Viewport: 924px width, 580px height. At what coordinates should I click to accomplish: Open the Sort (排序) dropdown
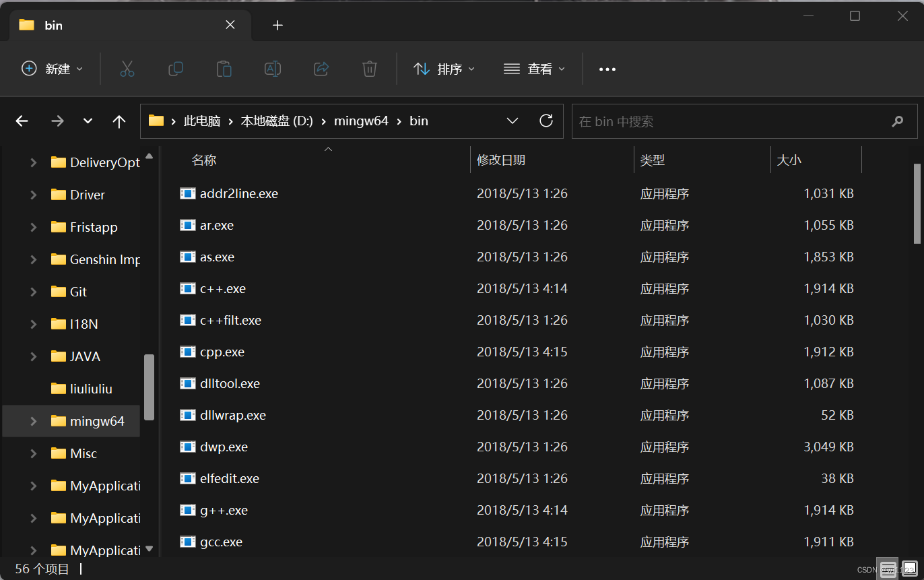(444, 69)
